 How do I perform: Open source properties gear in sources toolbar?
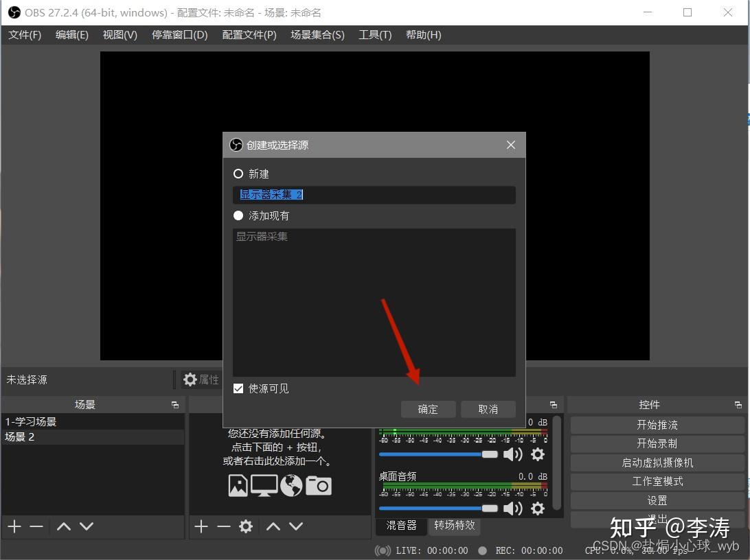[x=246, y=526]
